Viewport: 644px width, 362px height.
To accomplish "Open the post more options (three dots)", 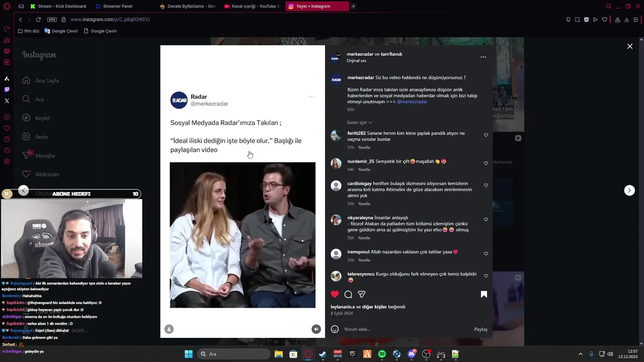I will coord(483,57).
